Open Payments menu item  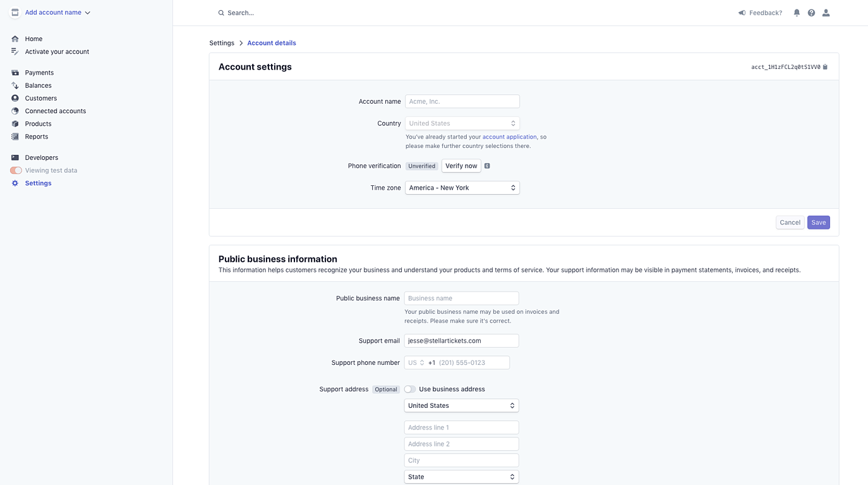point(39,73)
